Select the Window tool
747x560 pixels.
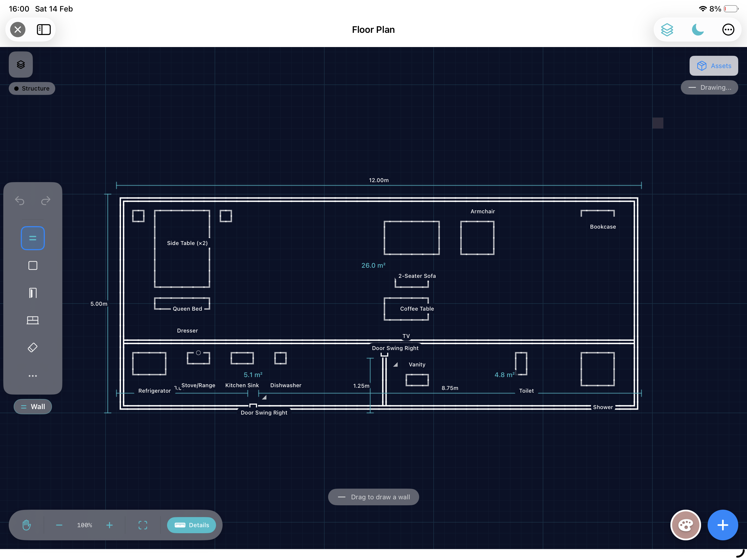click(x=33, y=320)
